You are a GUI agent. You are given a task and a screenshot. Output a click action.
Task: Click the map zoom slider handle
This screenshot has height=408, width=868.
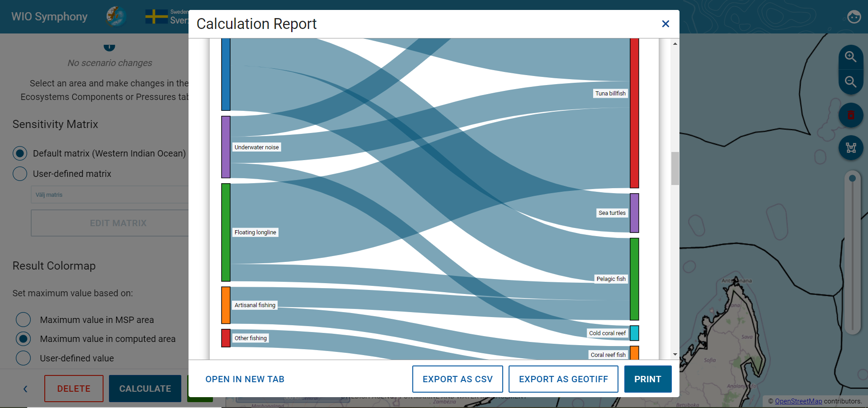(852, 178)
